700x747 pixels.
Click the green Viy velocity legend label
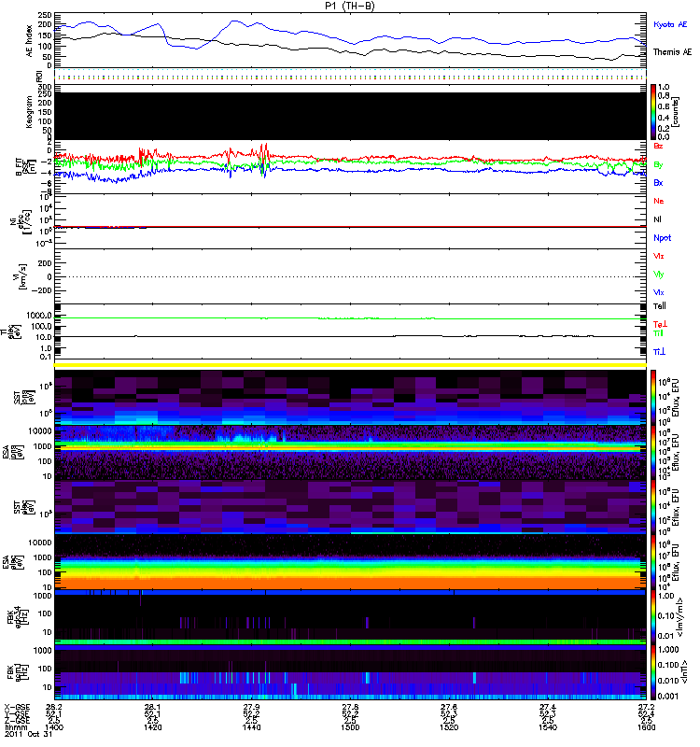pyautogui.click(x=659, y=274)
